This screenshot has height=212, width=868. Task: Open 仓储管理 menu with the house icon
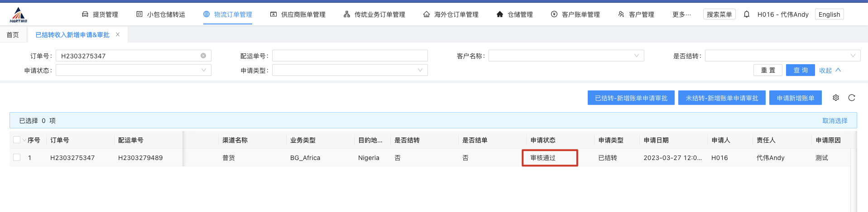click(x=514, y=14)
